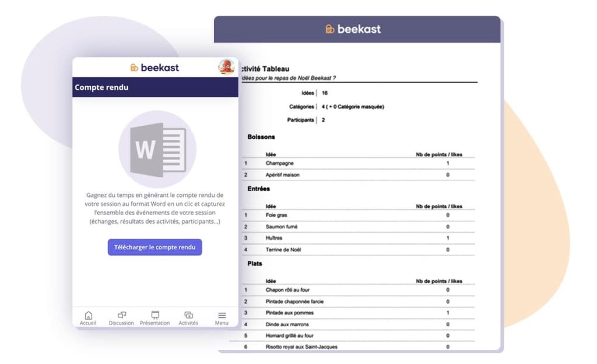Go to the Activités tab

click(188, 318)
